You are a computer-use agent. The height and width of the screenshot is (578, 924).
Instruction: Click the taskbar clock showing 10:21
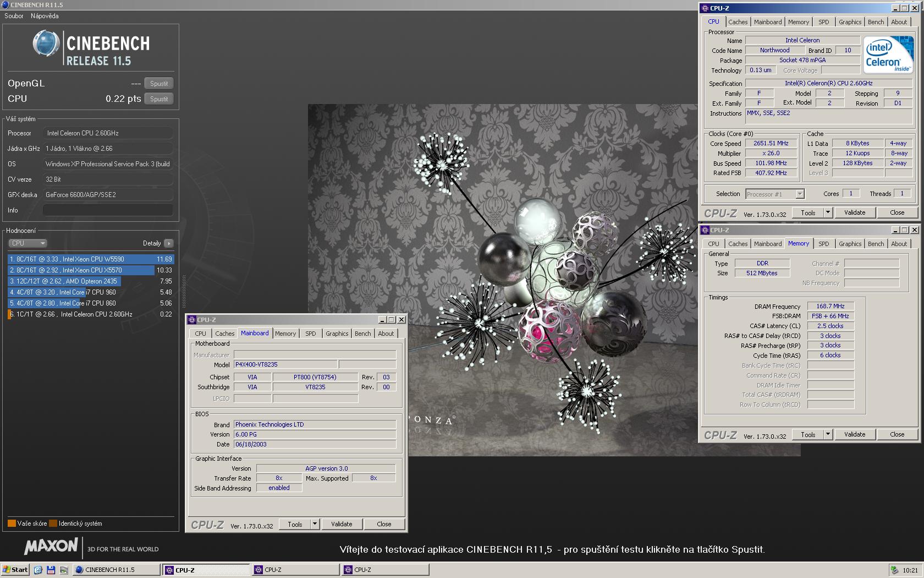pos(910,570)
